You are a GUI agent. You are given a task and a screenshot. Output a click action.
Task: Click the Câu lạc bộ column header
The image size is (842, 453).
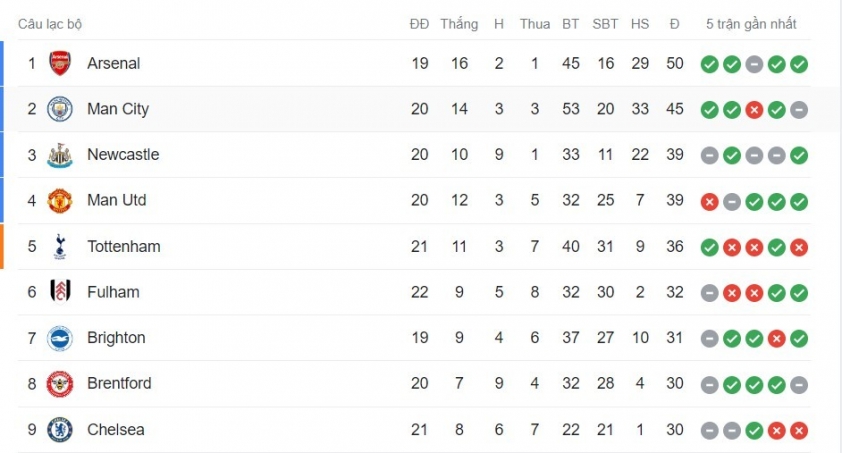pos(50,24)
